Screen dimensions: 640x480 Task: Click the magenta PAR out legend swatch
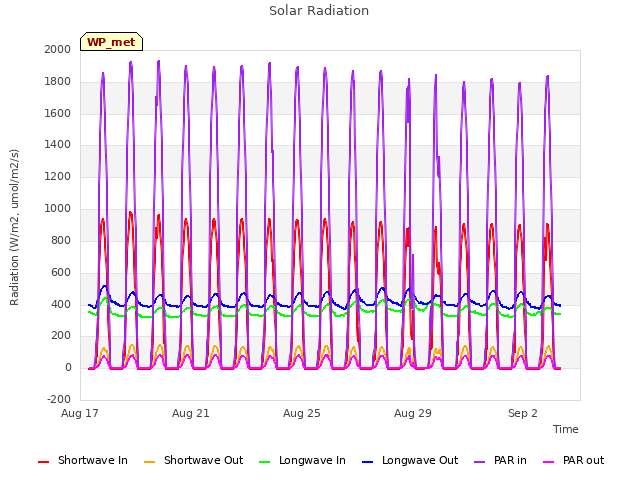coord(549,462)
